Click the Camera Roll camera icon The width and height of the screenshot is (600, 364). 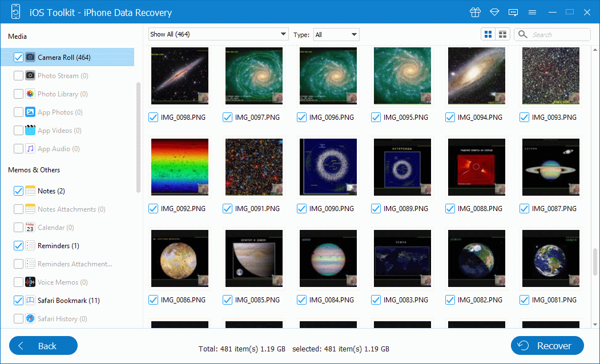click(30, 58)
